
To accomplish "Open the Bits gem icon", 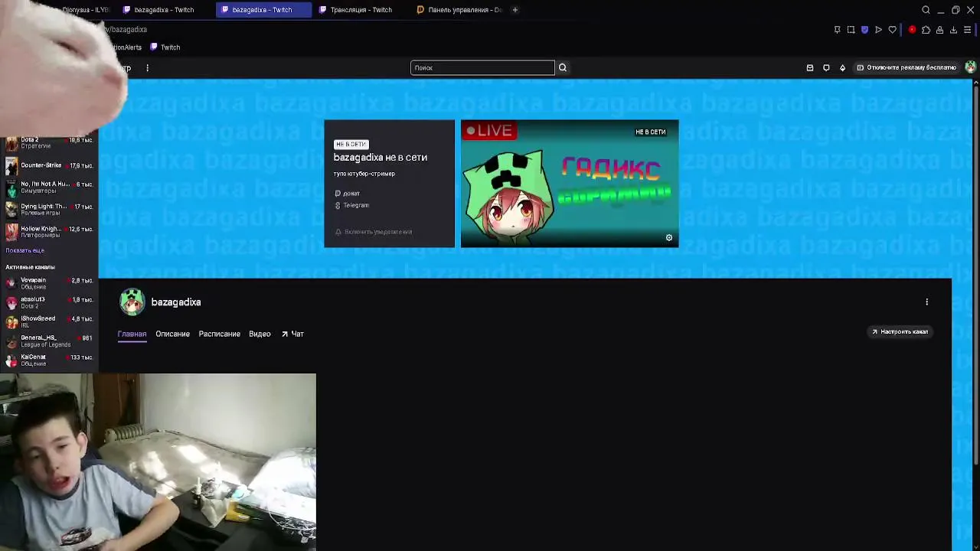I will 842,67.
